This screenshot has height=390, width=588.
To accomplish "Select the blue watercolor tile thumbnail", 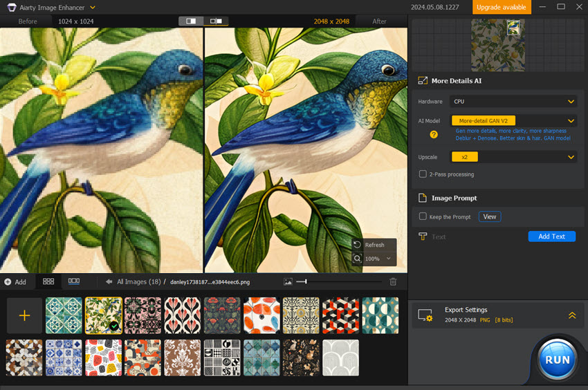I will click(x=261, y=357).
